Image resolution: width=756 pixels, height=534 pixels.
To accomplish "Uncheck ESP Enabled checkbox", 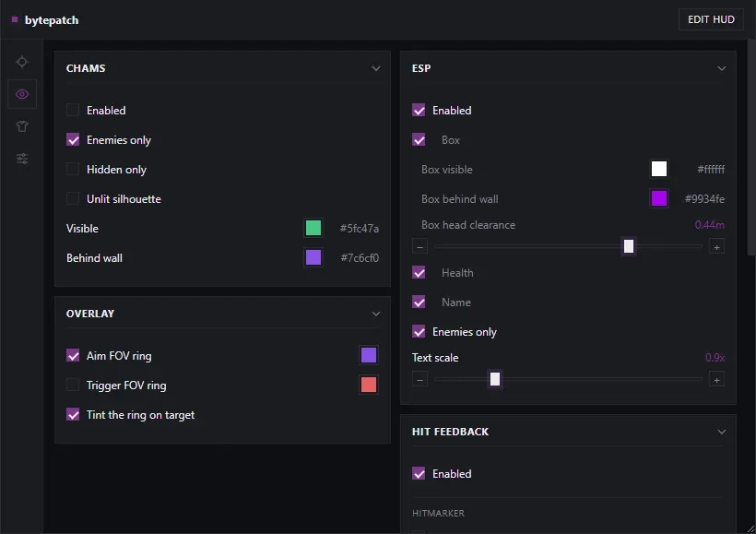I will point(419,111).
